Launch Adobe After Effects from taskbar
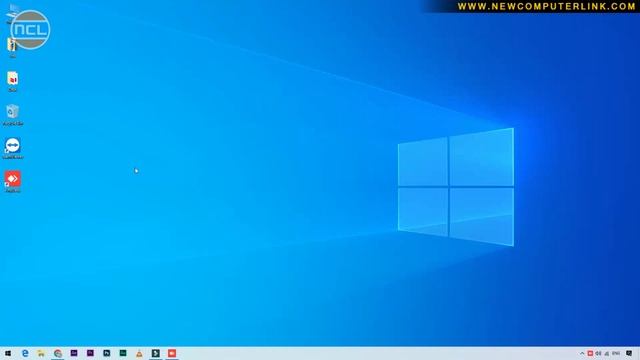Screen dimensions: 640x360 pyautogui.click(x=74, y=353)
